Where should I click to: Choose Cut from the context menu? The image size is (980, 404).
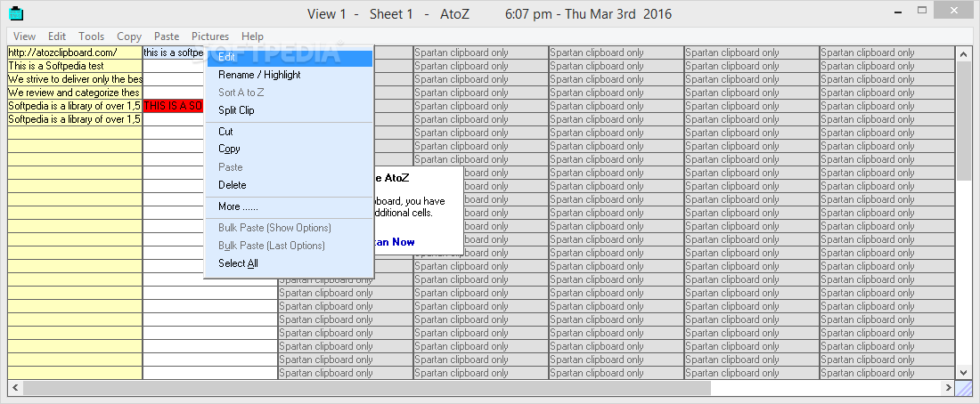coord(290,132)
